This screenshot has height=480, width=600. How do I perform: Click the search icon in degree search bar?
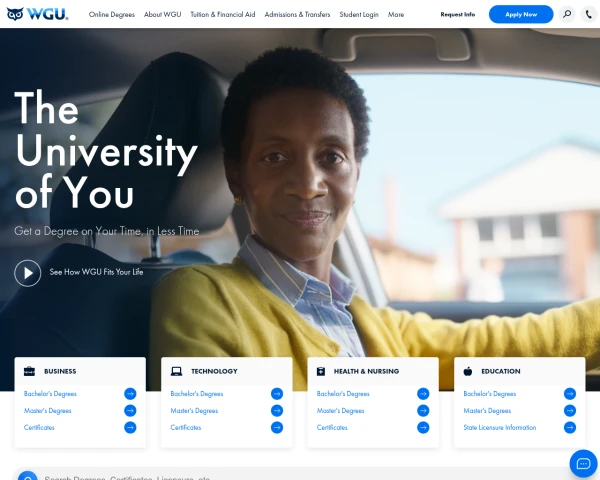pyautogui.click(x=28, y=476)
